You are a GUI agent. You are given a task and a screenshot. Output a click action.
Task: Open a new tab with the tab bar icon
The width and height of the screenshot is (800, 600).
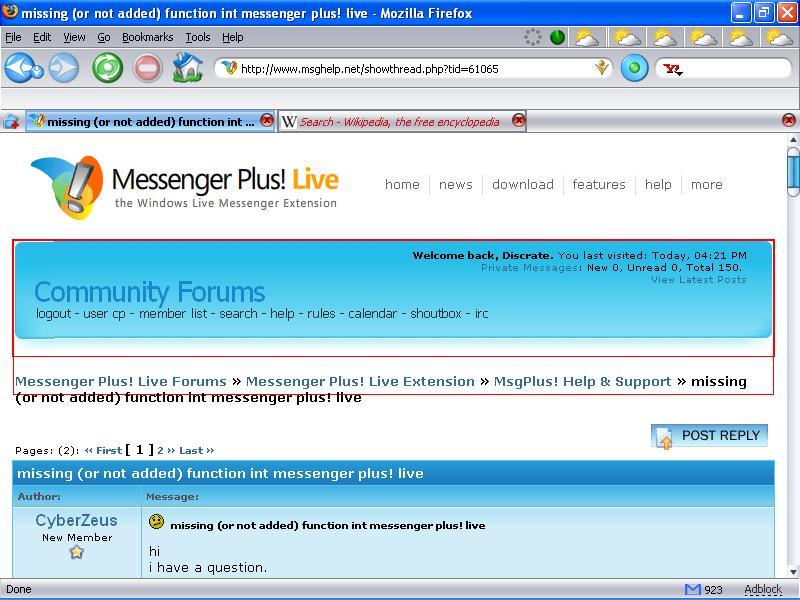click(11, 121)
